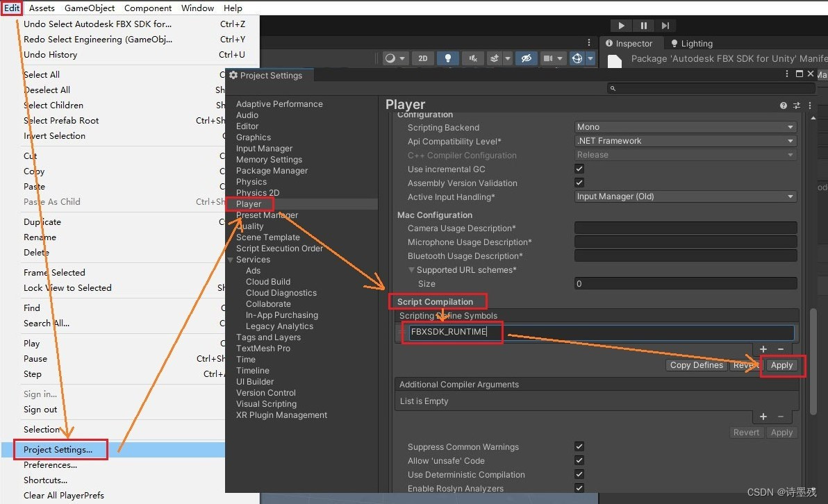Toggle Suppress Common Warnings checkbox
This screenshot has width=828, height=504.
tap(579, 446)
